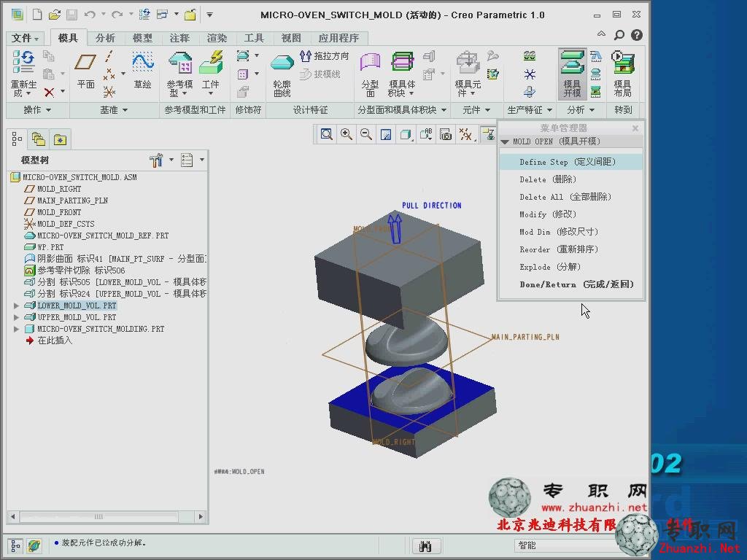Toggle the display style icon in view toolbar
Viewport: 747px width, 560px height.
coord(406,134)
